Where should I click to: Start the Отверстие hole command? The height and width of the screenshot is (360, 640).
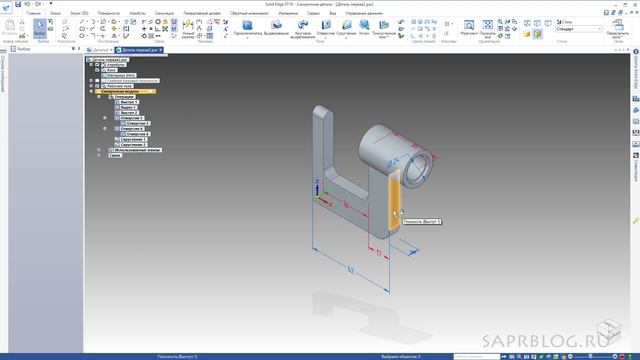pos(325,28)
